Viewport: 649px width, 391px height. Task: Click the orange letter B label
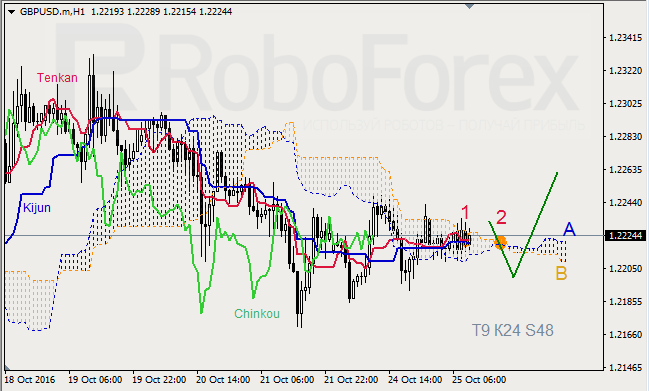[561, 273]
